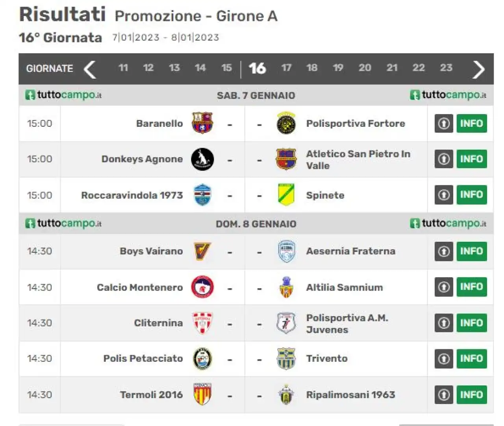
Task: Show next giornate with right chevron
Action: coord(478,70)
